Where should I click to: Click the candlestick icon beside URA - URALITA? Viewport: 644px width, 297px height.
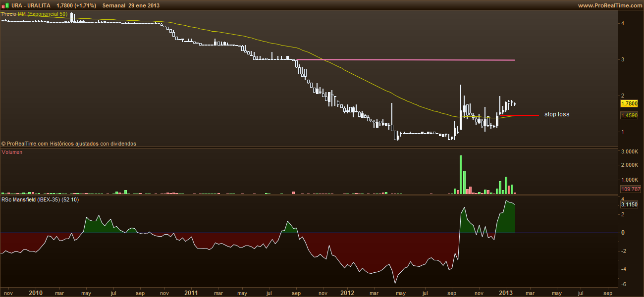pyautogui.click(x=4, y=5)
